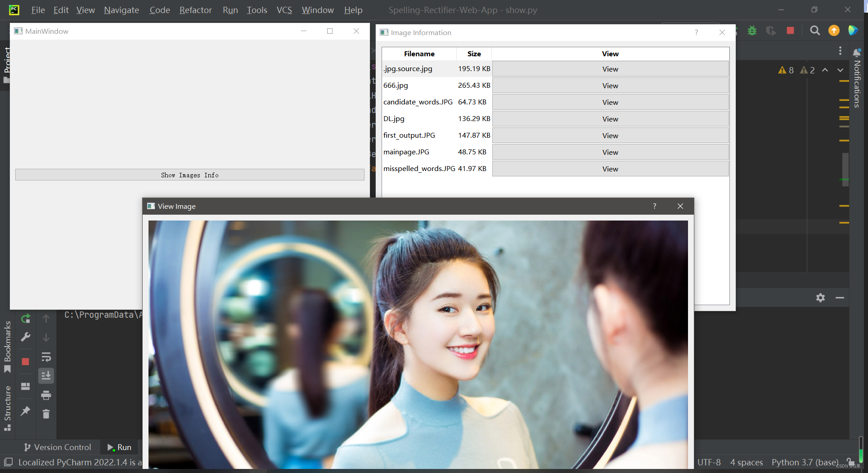Screen dimensions: 868x473
Task: Click the Rerun green arrow icon
Action: 26,319
